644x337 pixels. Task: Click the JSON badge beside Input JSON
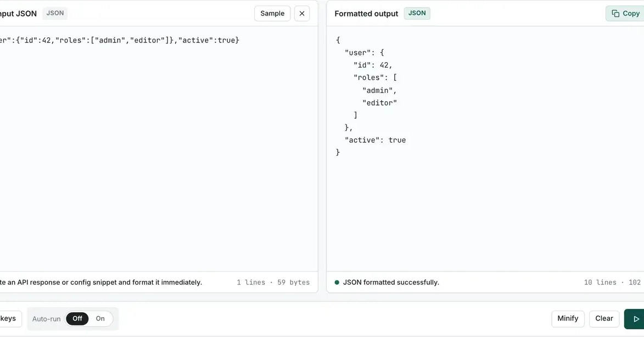pyautogui.click(x=55, y=13)
